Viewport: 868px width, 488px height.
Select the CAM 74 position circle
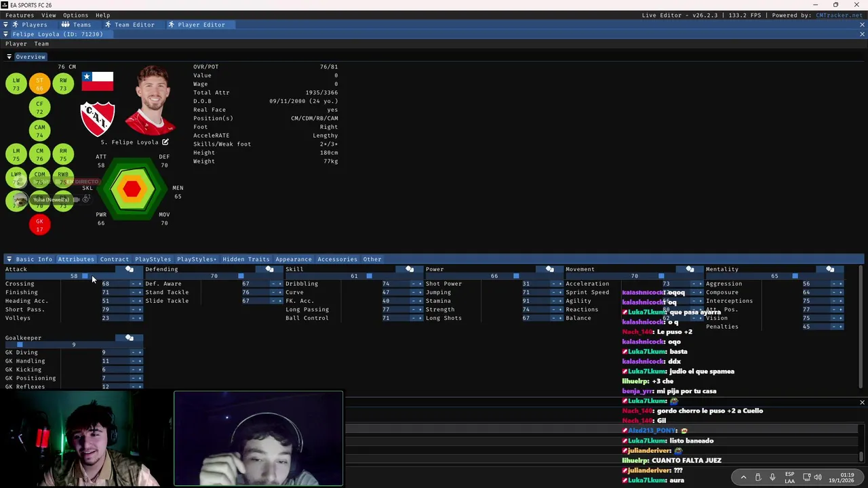(40, 131)
